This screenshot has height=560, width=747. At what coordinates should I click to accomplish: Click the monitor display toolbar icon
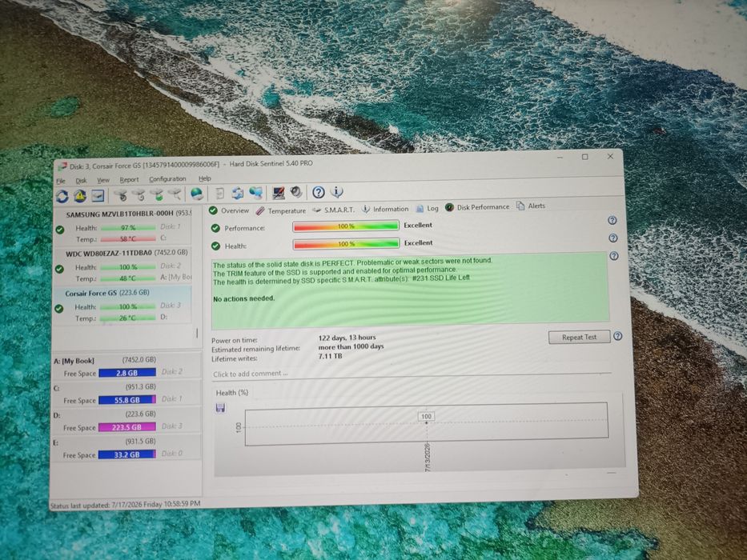click(278, 192)
